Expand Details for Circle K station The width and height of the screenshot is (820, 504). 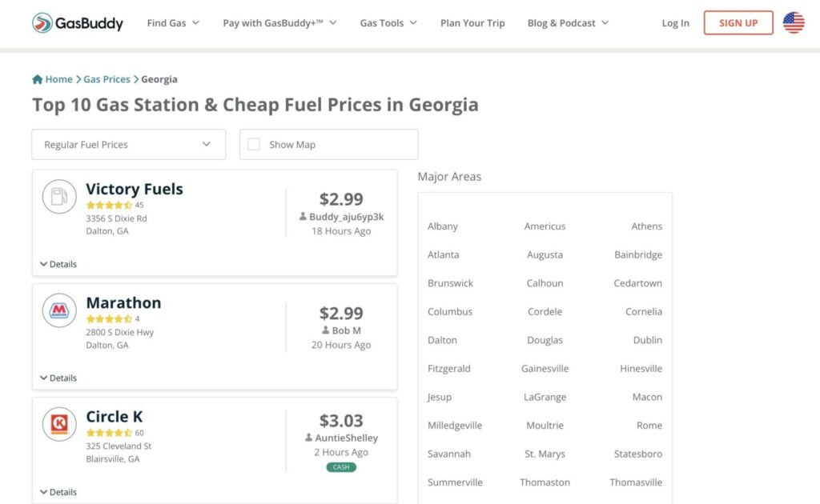[58, 492]
